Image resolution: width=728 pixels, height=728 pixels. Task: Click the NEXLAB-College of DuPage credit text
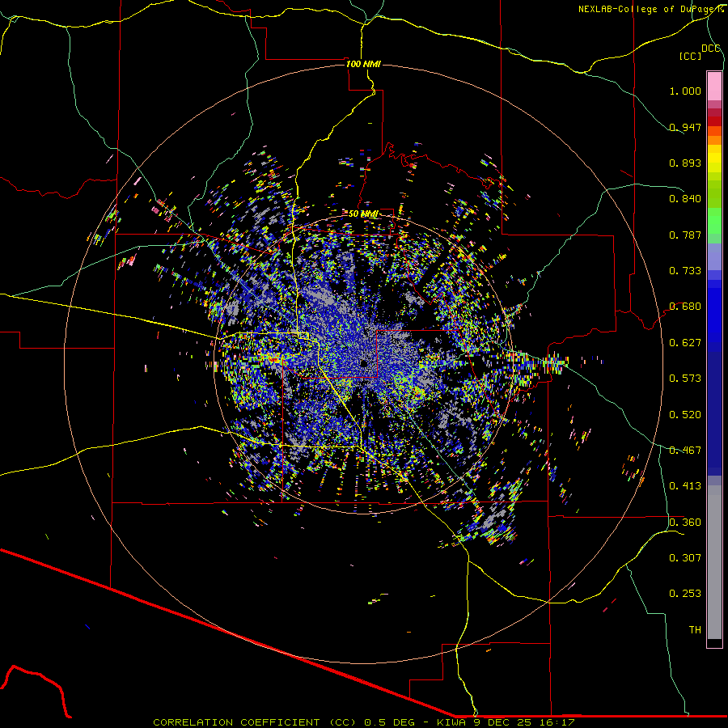pyautogui.click(x=650, y=9)
